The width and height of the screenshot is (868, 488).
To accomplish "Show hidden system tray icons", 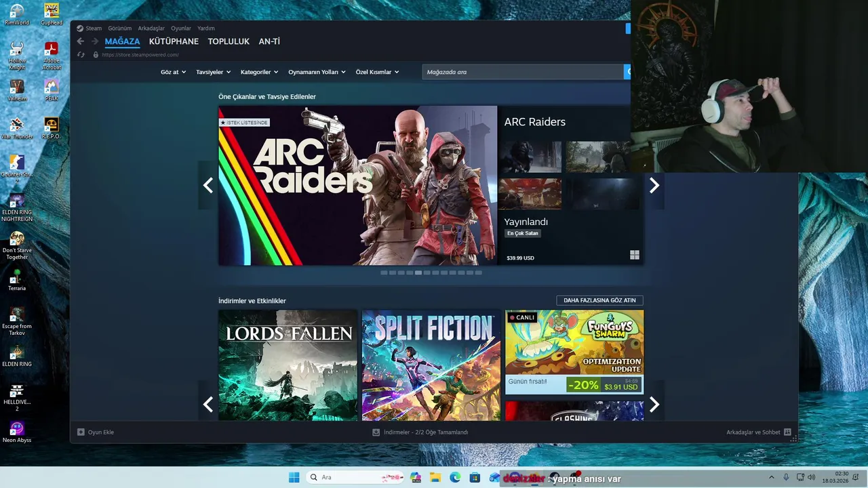I will [x=771, y=477].
